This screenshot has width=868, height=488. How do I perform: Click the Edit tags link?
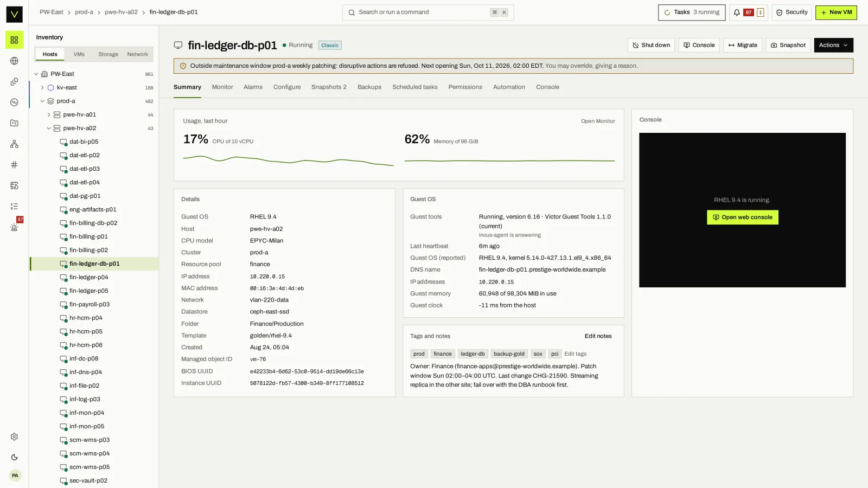[x=575, y=354]
